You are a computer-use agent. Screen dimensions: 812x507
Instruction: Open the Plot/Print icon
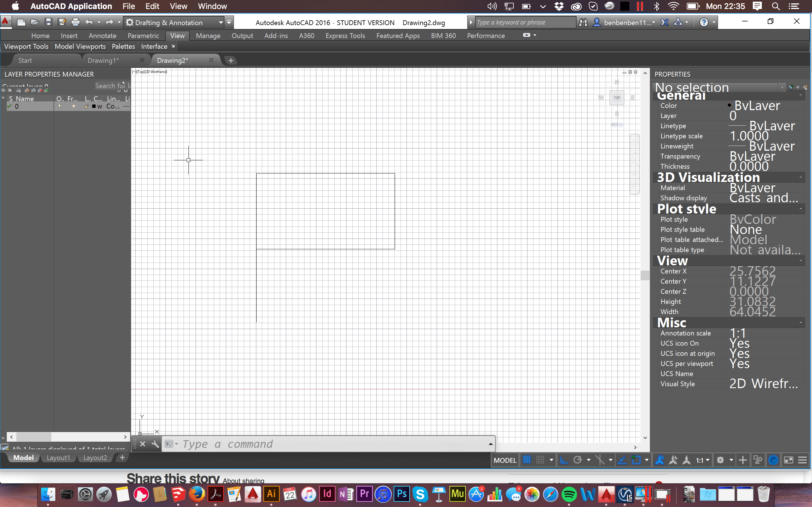pos(76,22)
